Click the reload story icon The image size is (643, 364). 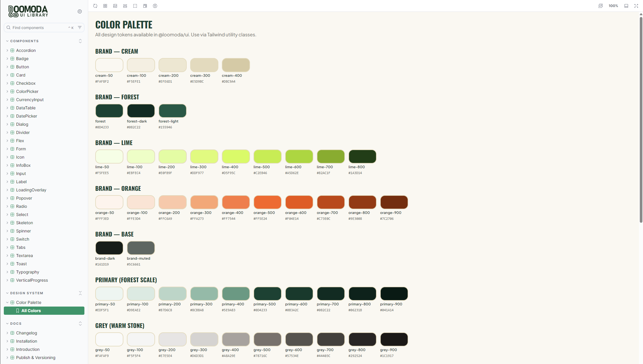click(x=95, y=6)
